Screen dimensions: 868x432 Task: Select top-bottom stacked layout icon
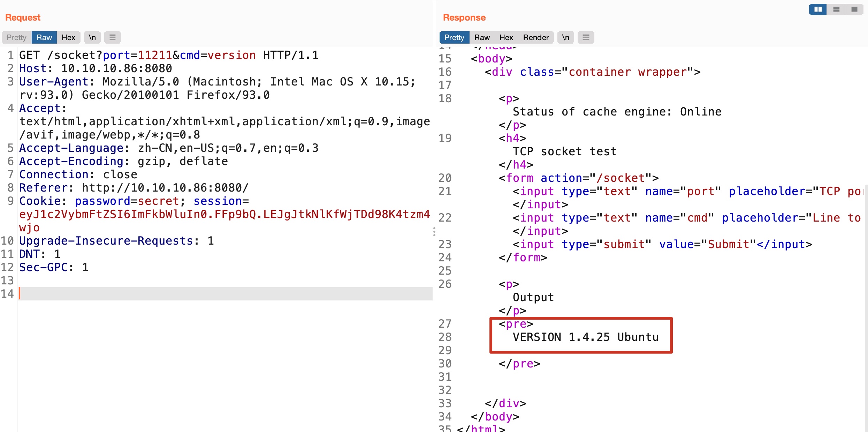point(836,9)
